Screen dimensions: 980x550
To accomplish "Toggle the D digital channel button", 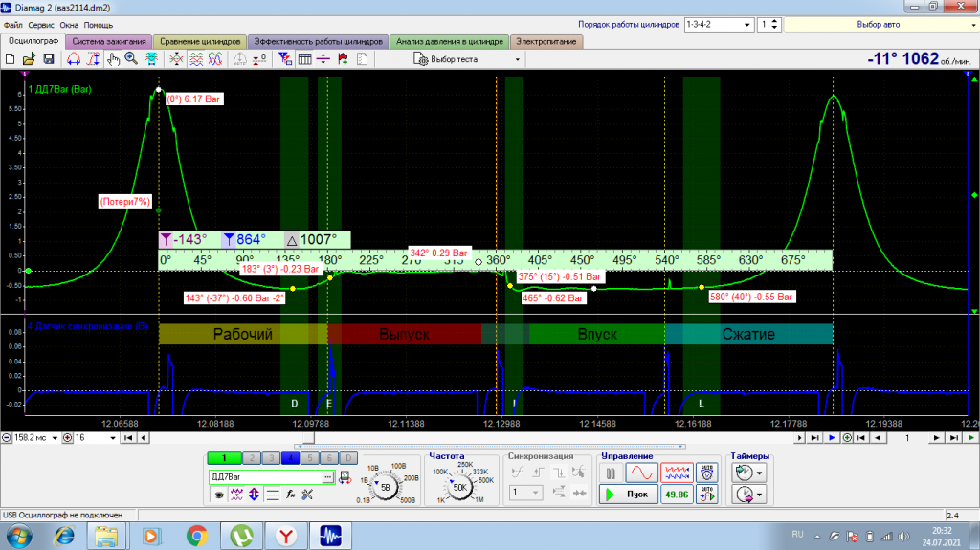I will pyautogui.click(x=348, y=458).
